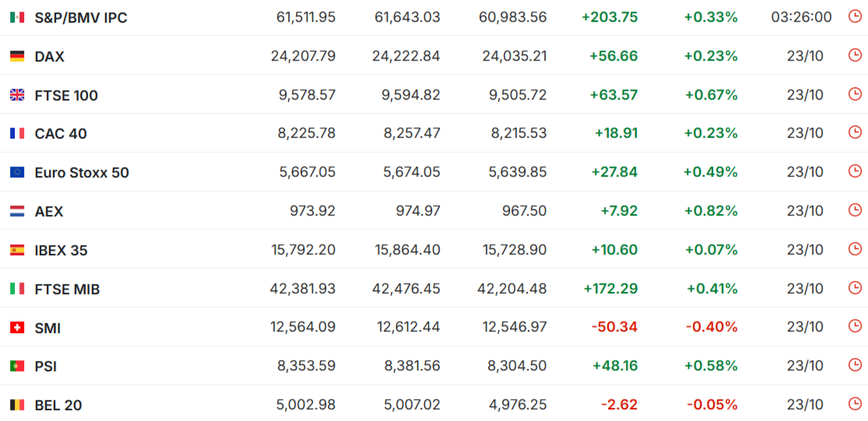Open the IBEX 35 index link
Screen dimensions: 868x421
pyautogui.click(x=61, y=250)
